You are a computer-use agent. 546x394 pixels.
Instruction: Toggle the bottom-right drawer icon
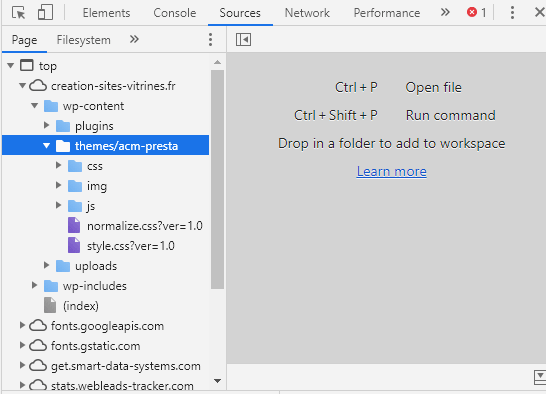[540, 377]
